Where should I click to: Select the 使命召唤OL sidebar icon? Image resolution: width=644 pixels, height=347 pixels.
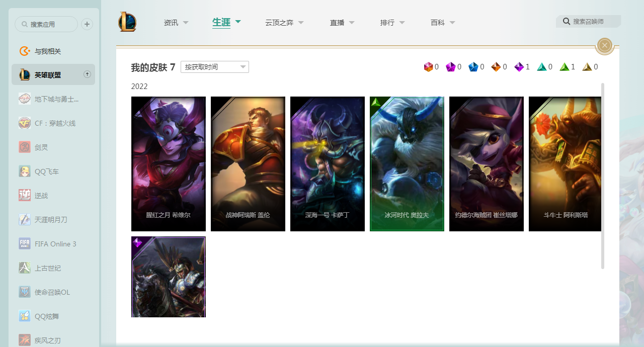pos(25,292)
